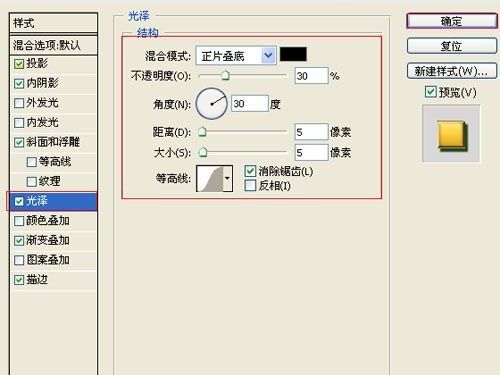The width and height of the screenshot is (500, 375).
Task: Select 混合选项:默认 blending options item
Action: (x=53, y=45)
